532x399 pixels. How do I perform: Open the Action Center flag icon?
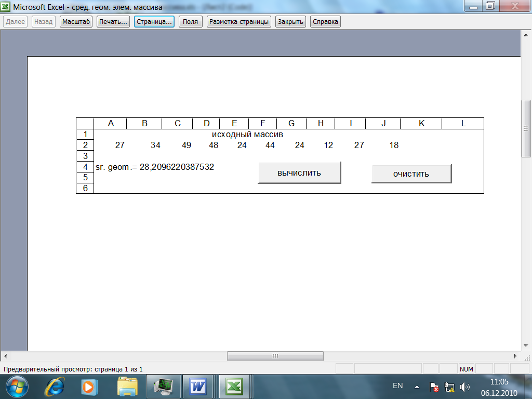click(x=434, y=387)
